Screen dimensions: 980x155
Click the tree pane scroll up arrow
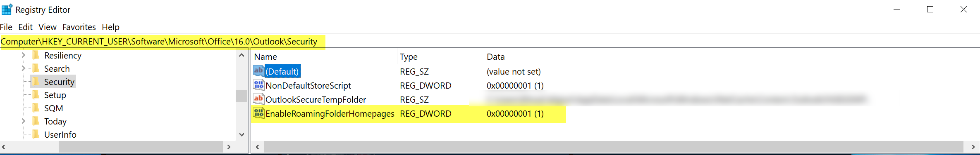pos(241,55)
